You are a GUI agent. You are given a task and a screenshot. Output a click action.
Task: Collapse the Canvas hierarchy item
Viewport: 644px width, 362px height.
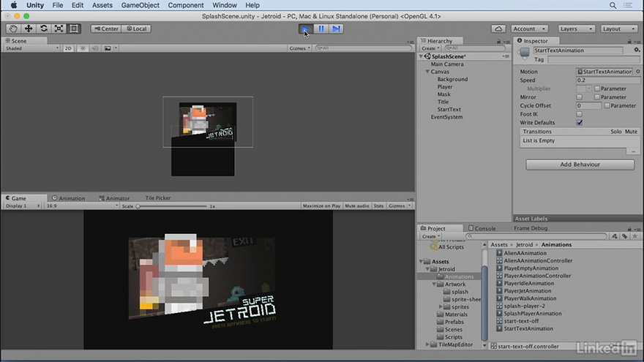[x=427, y=72]
